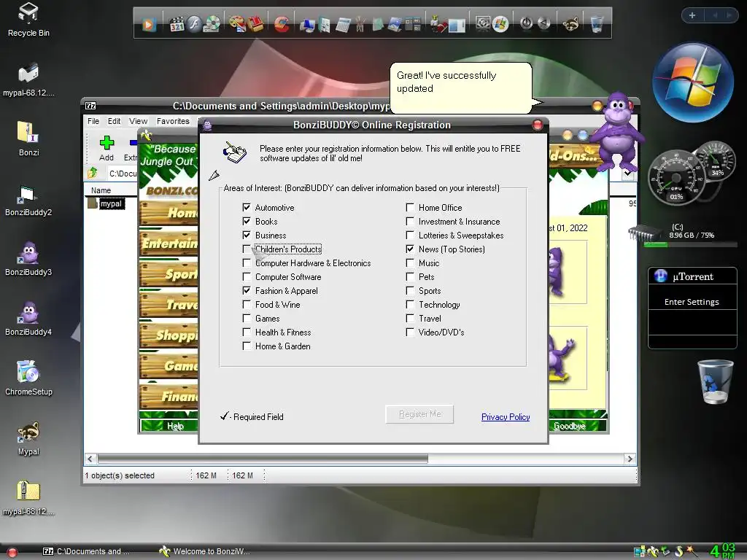Click the up-folder arrow icon in 7-Zip

pyautogui.click(x=93, y=173)
